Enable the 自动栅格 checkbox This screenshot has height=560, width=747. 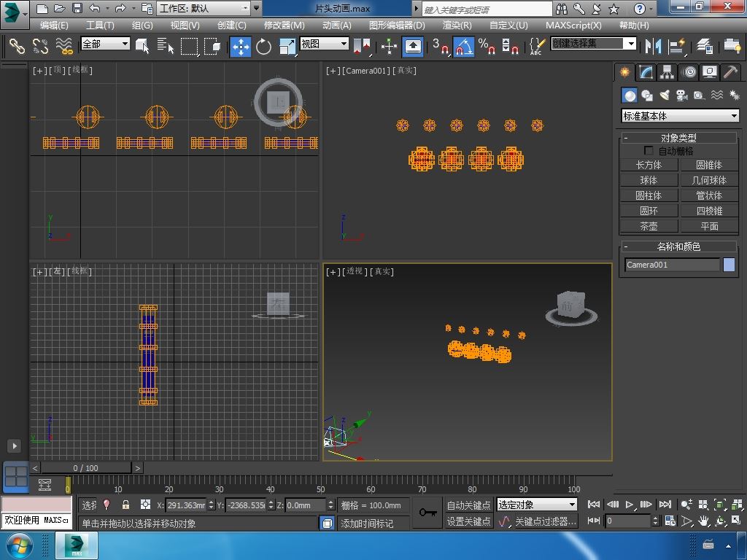click(649, 151)
